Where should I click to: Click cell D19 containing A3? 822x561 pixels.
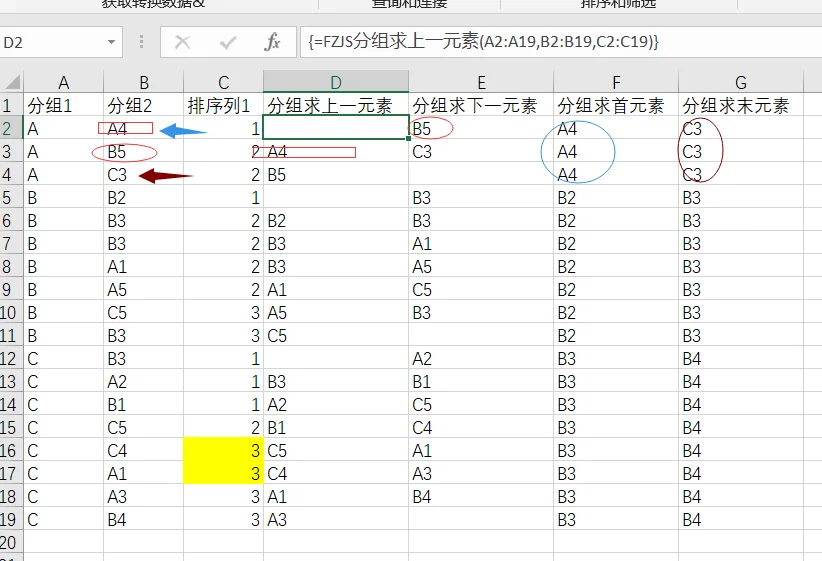click(336, 520)
